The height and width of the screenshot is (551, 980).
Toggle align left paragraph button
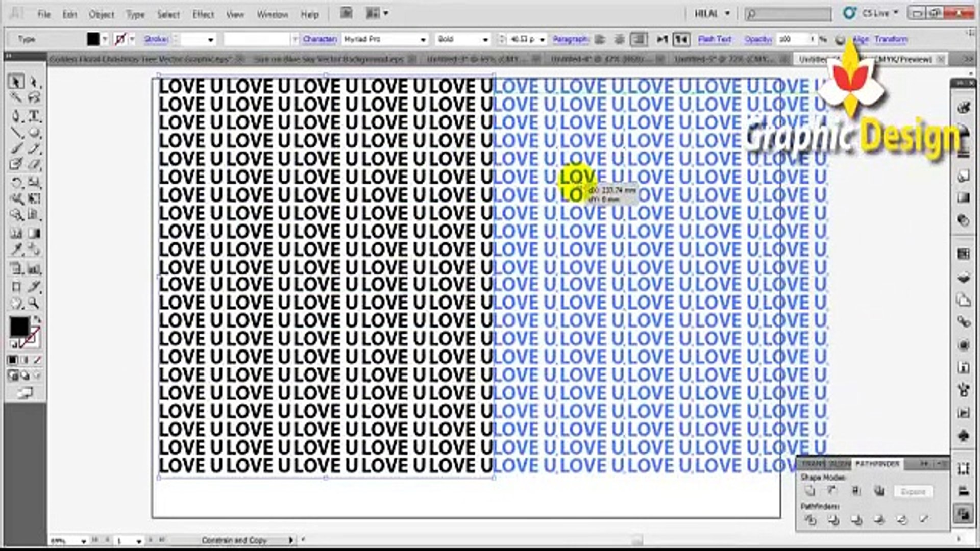[x=600, y=39]
